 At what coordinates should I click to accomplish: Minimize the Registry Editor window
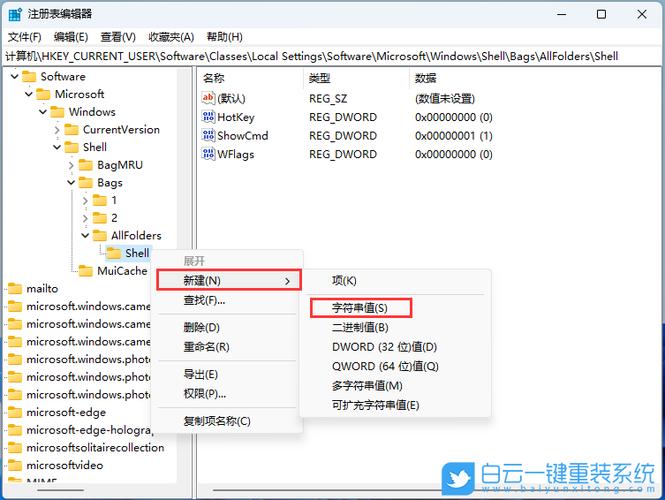562,14
